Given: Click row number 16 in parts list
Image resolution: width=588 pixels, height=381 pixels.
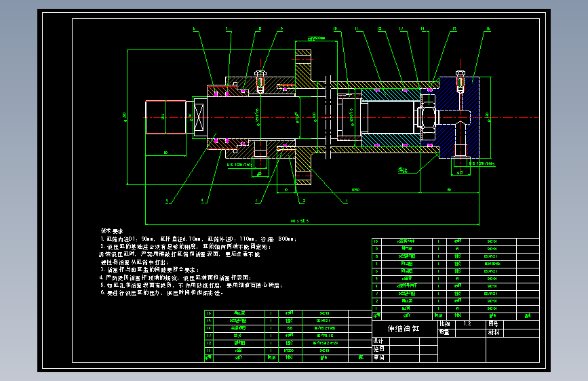Looking at the screenshot, I should click(209, 313).
